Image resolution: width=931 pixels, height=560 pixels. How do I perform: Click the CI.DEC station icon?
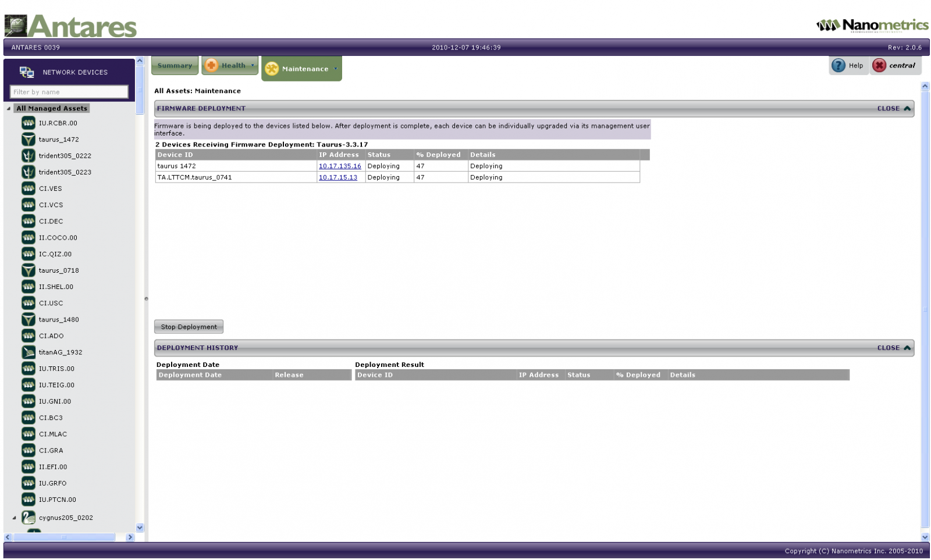click(29, 221)
